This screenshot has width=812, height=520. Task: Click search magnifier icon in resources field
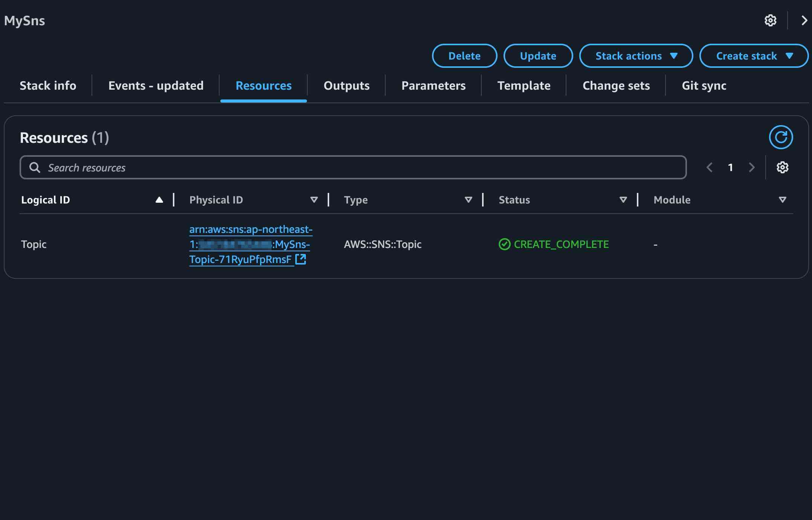(x=35, y=168)
